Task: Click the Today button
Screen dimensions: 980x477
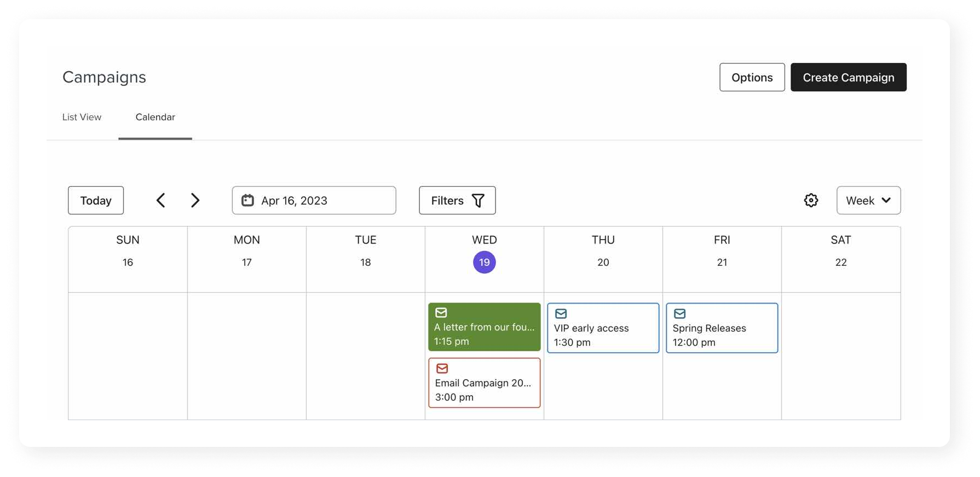Action: (x=95, y=200)
